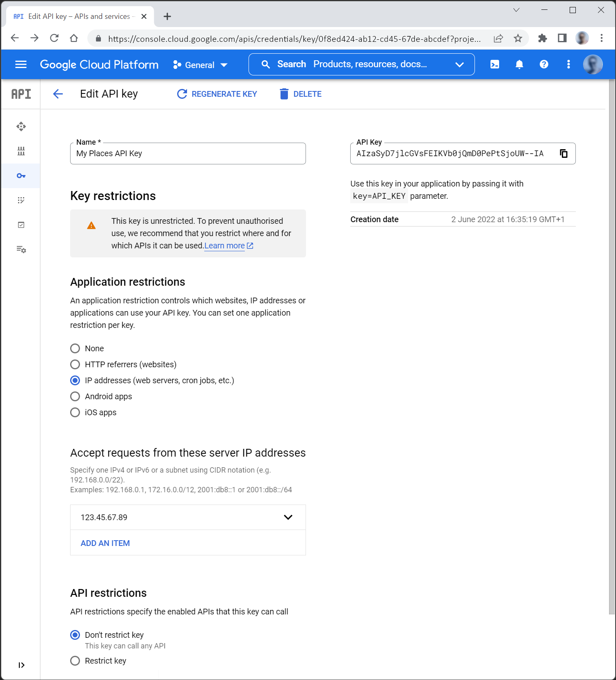Open the Library icon in sidebar
This screenshot has width=616, height=680.
[21, 151]
